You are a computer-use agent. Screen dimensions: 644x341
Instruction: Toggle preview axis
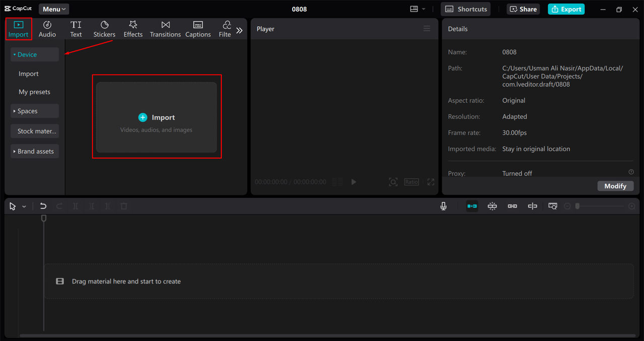(532, 206)
